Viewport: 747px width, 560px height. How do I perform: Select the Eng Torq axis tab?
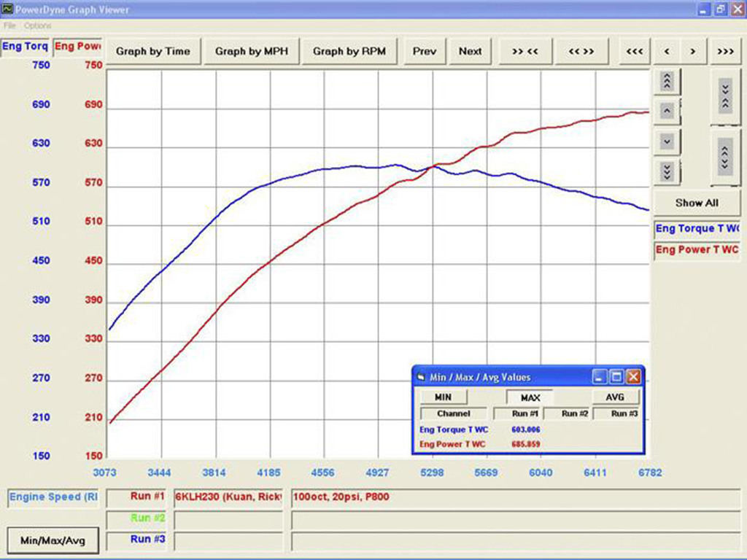pos(25,47)
